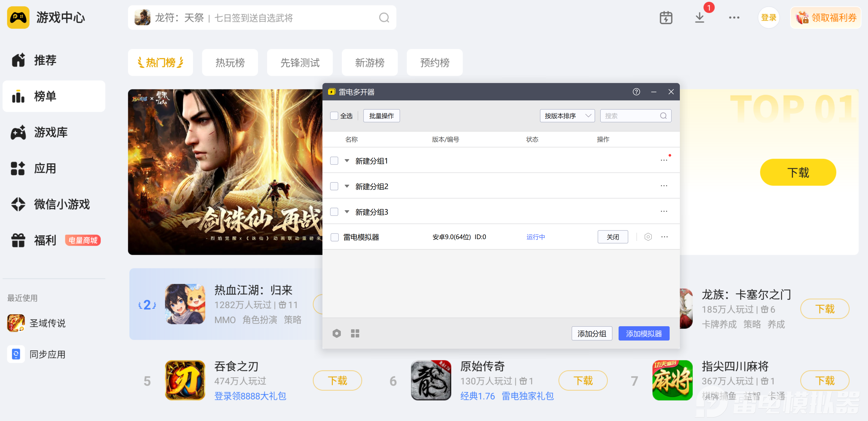The width and height of the screenshot is (868, 421).
Task: Click more options for 新建分组2
Action: (664, 186)
